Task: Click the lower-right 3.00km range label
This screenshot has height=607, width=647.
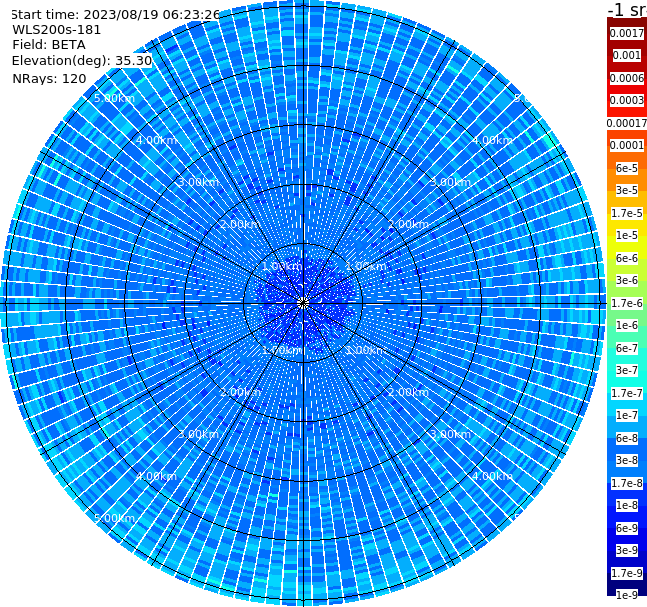Action: point(450,434)
